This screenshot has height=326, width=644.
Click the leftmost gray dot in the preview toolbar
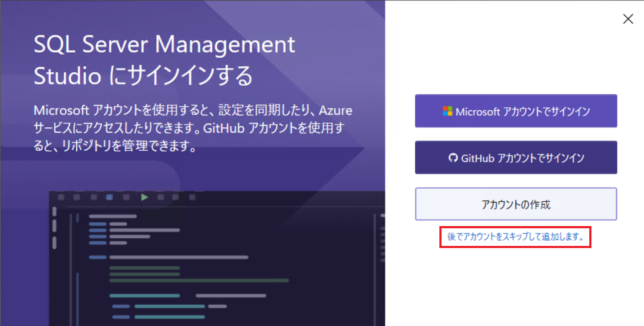[61, 197]
